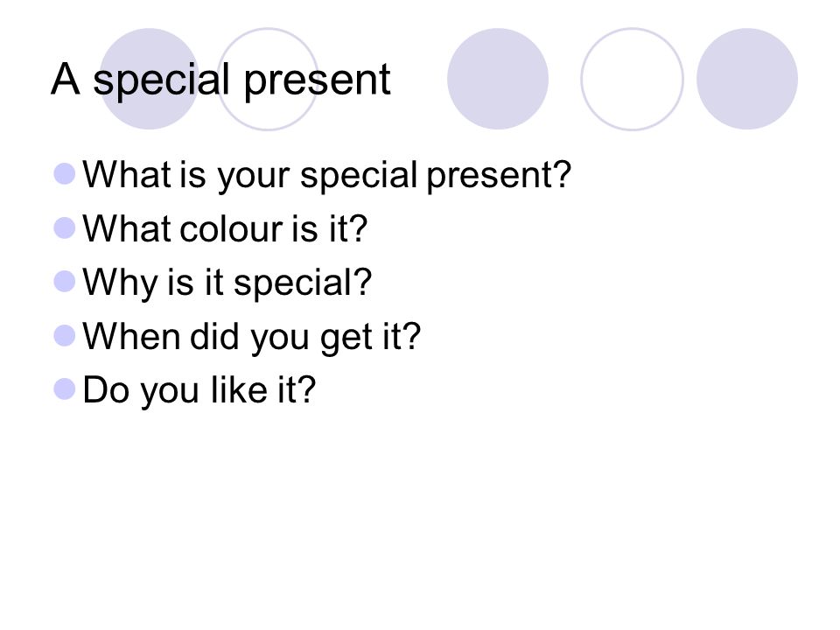Click the rightmost filled lavender circle

[747, 79]
